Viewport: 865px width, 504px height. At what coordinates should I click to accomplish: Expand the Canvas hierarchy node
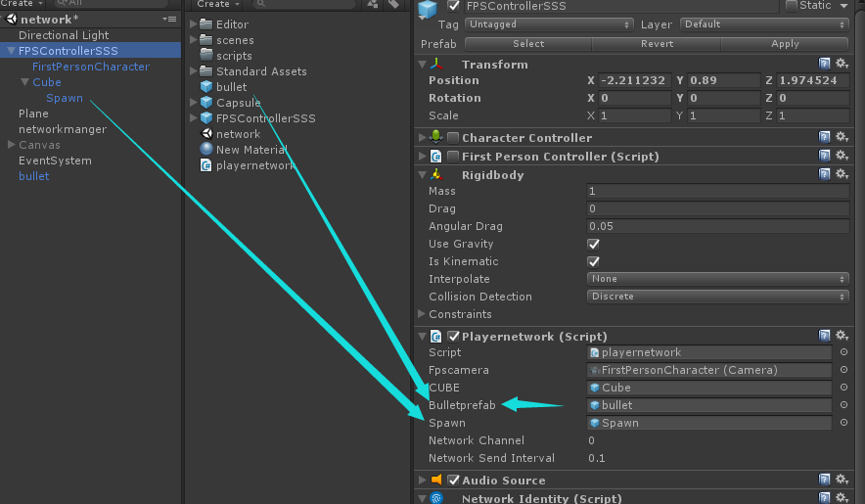coord(11,145)
